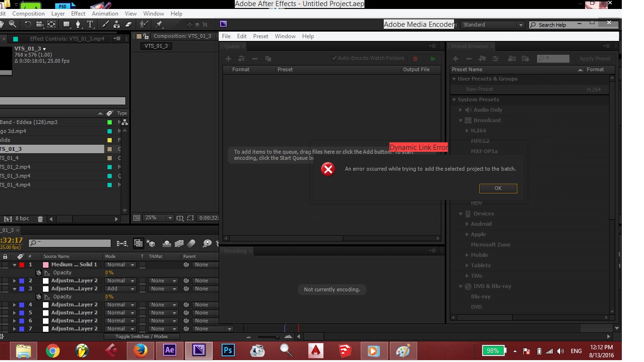Open Adobe Media Encoder from the taskbar
The height and width of the screenshot is (362, 644).
point(199,351)
